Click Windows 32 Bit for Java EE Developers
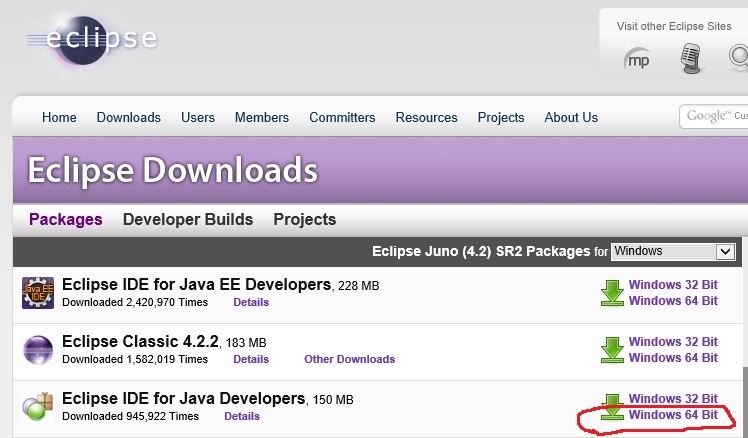 click(x=673, y=284)
